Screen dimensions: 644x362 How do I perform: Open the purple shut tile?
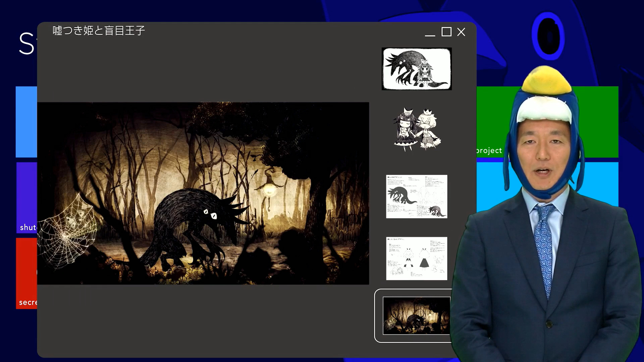26,198
